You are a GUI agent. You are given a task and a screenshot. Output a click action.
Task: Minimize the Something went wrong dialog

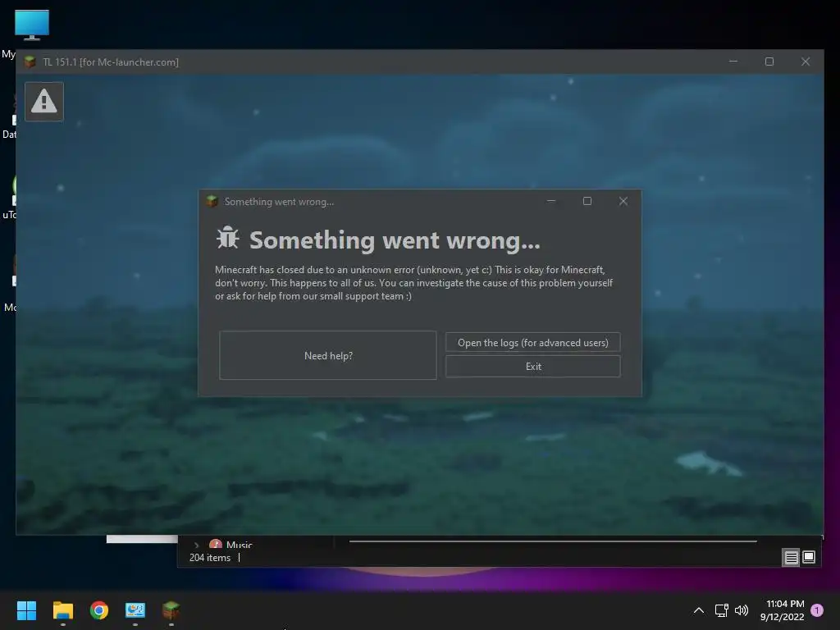[551, 202]
